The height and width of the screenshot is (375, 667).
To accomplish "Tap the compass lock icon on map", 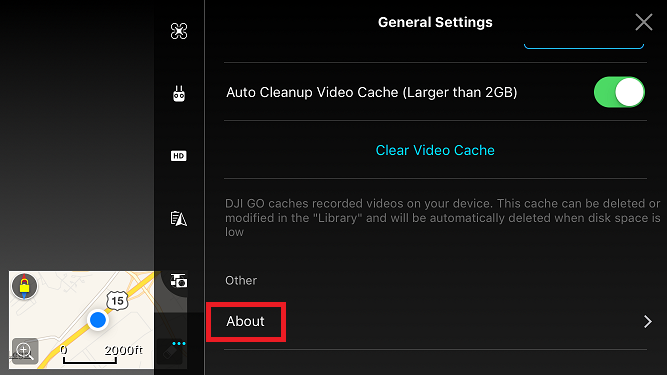I will point(24,286).
